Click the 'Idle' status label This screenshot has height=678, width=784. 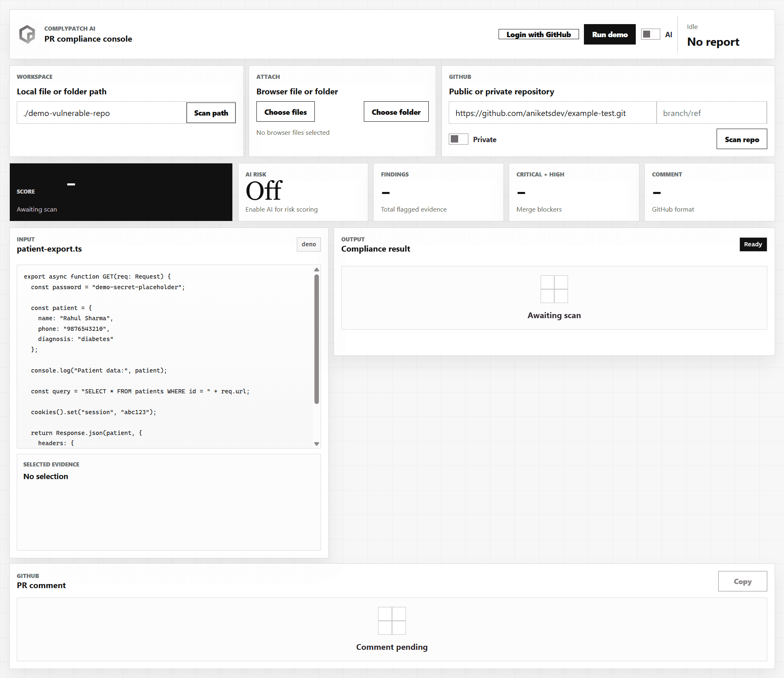pos(692,27)
